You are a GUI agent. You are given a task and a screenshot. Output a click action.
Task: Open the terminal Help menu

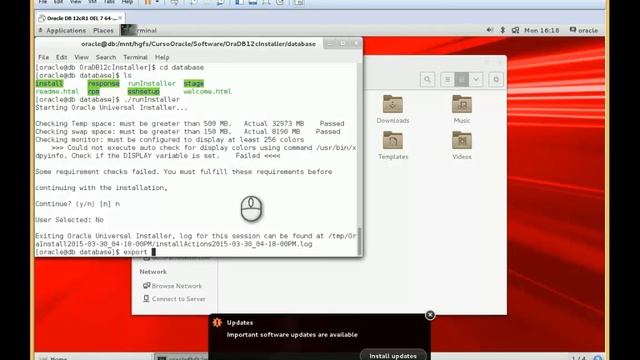pyautogui.click(x=162, y=57)
